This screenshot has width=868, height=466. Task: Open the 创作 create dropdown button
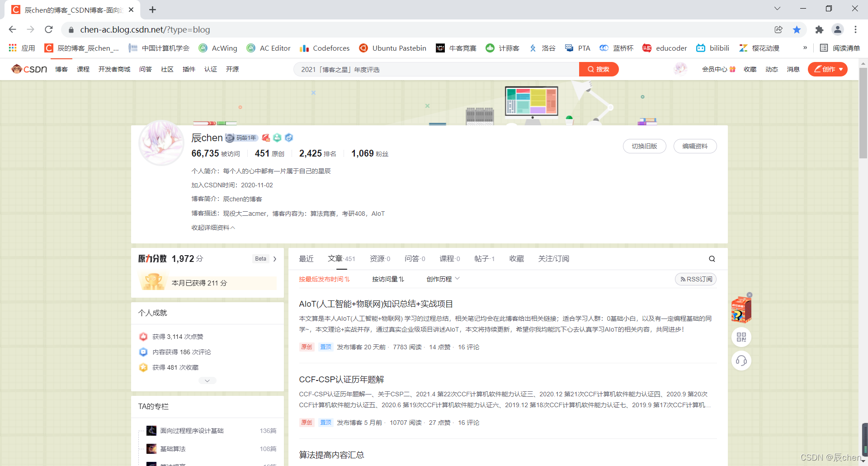[x=828, y=69]
